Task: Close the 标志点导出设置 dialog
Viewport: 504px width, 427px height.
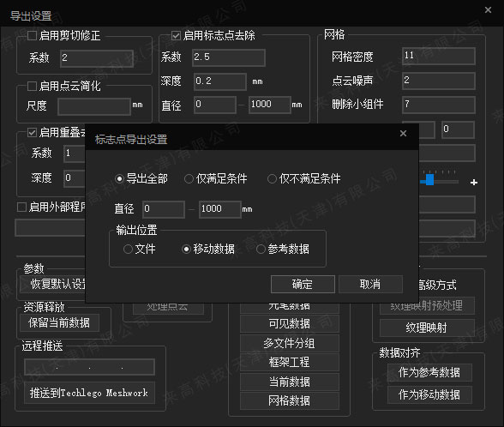Action: [403, 134]
